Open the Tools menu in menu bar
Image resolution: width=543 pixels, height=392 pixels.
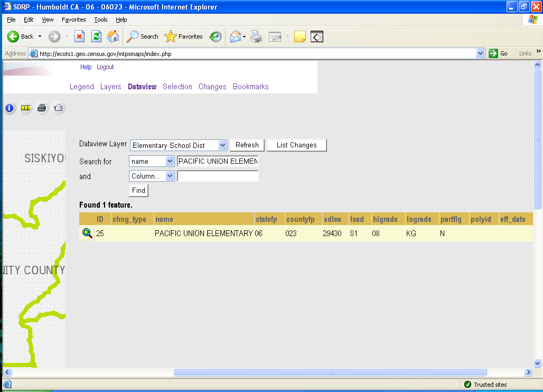pos(100,20)
